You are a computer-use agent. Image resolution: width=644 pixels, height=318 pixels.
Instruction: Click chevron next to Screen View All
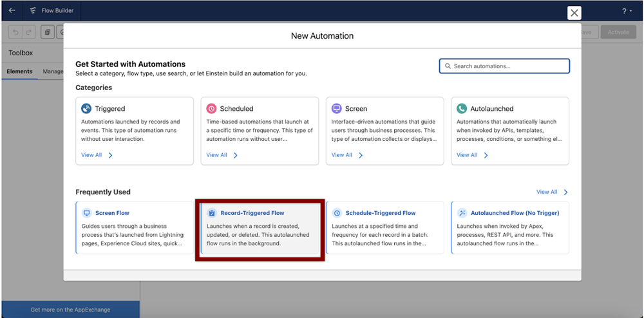[x=361, y=155]
